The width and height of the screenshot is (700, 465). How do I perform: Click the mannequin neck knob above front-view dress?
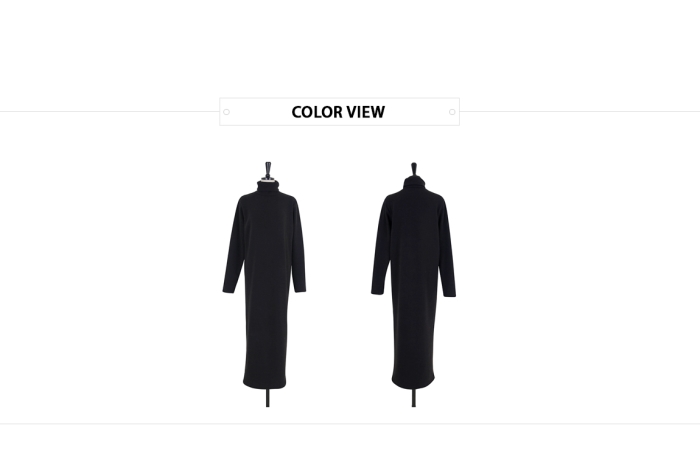click(x=268, y=170)
